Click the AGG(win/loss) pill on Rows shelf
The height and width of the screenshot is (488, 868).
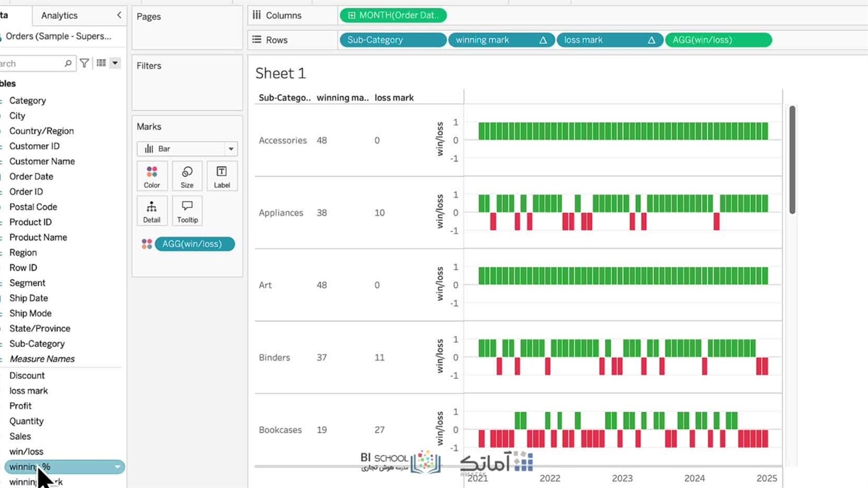(717, 40)
